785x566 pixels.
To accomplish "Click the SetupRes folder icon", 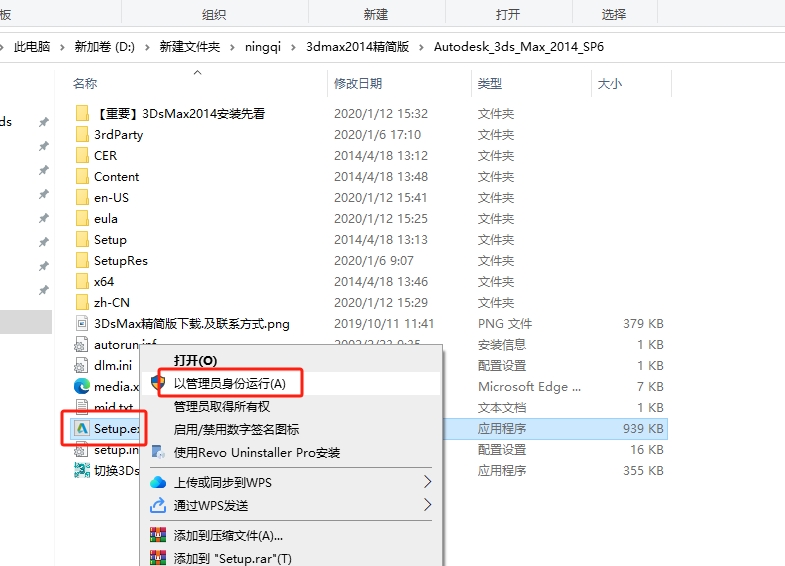I will click(x=82, y=261).
